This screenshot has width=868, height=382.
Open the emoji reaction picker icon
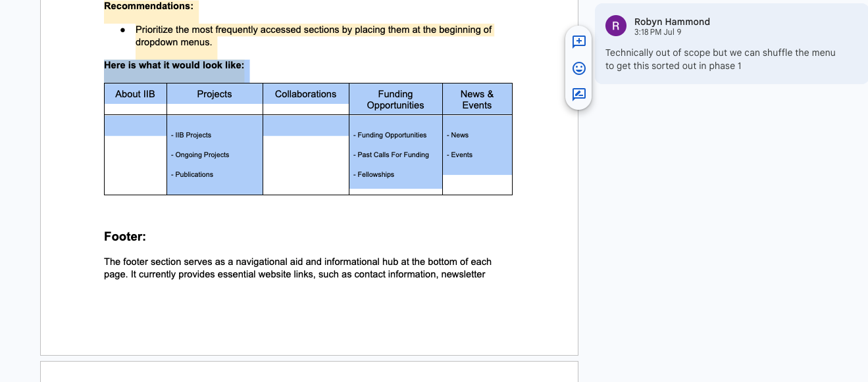pyautogui.click(x=578, y=68)
